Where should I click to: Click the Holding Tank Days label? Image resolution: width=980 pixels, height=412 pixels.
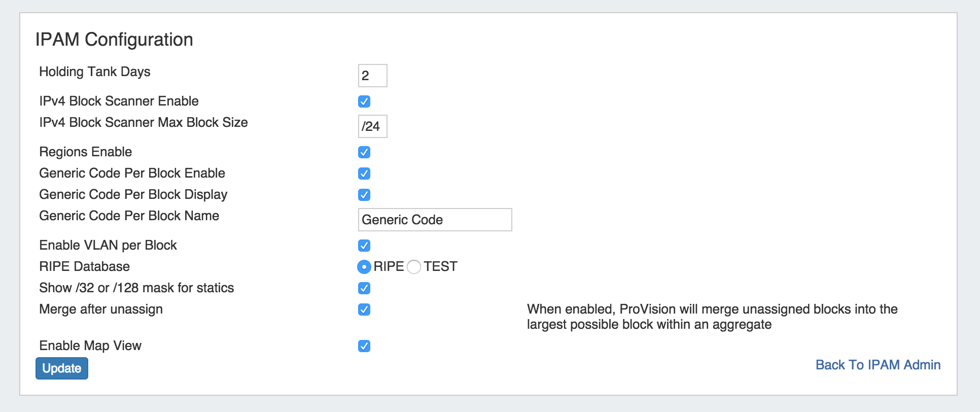(x=95, y=72)
